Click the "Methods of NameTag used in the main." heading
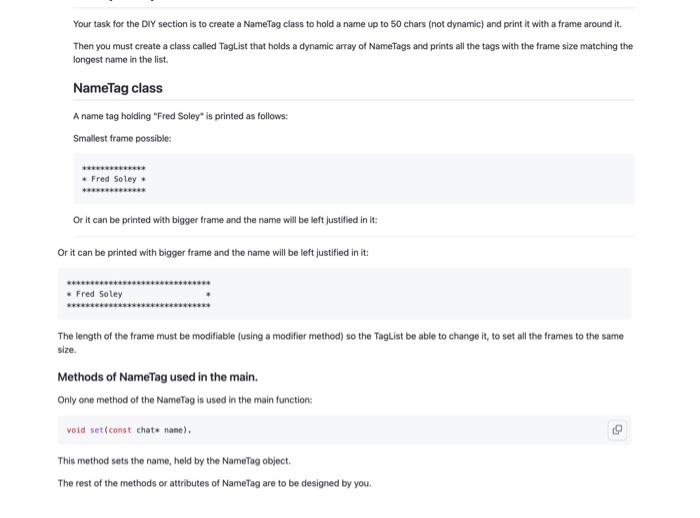Viewport: 700px width, 518px height. tap(157, 377)
